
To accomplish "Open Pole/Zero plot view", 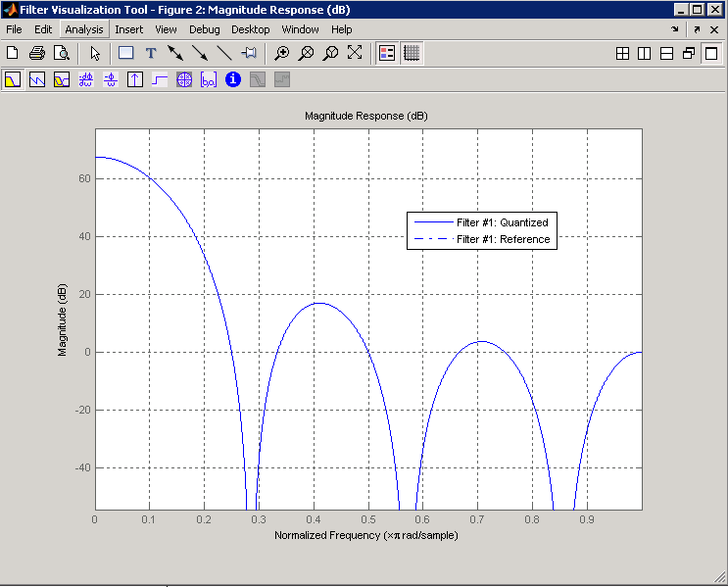I will pos(184,79).
